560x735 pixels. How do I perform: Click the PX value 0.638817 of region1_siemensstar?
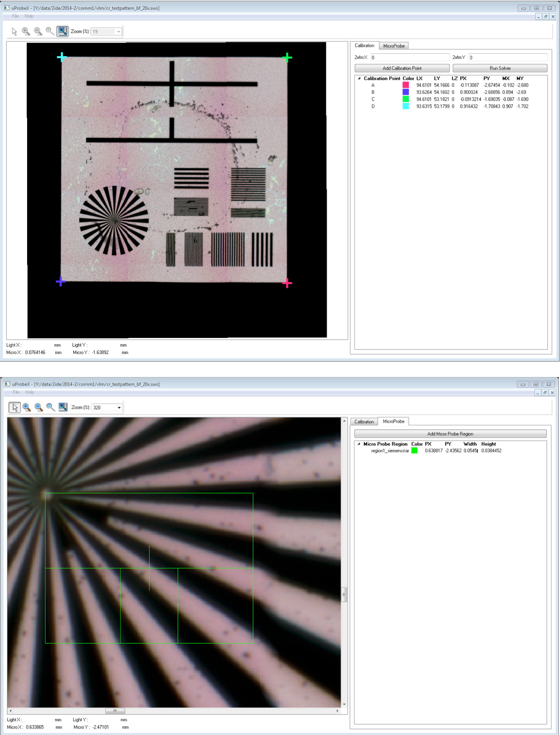434,451
